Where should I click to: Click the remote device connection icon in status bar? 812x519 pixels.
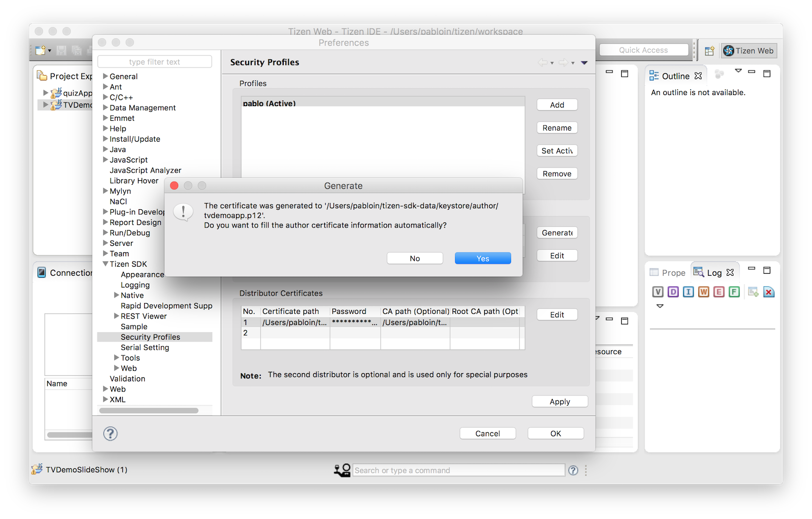tap(342, 470)
